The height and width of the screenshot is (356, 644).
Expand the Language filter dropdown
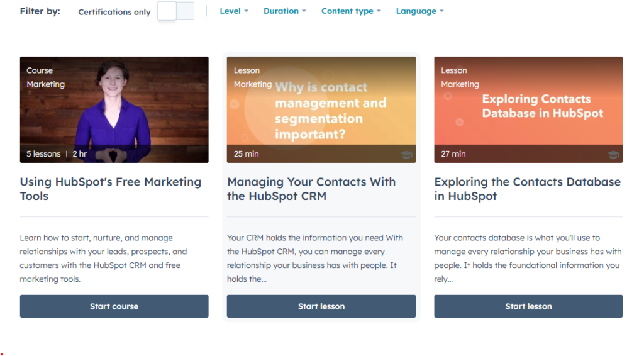(x=419, y=11)
